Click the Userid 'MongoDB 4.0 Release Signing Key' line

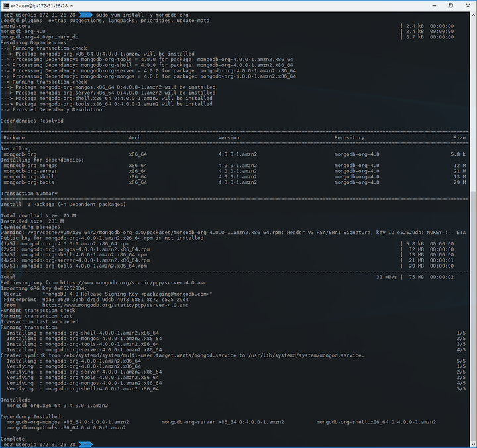point(108,294)
